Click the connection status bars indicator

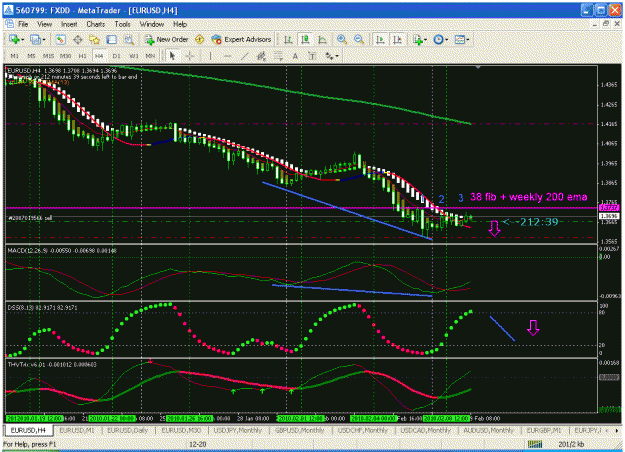click(x=535, y=444)
